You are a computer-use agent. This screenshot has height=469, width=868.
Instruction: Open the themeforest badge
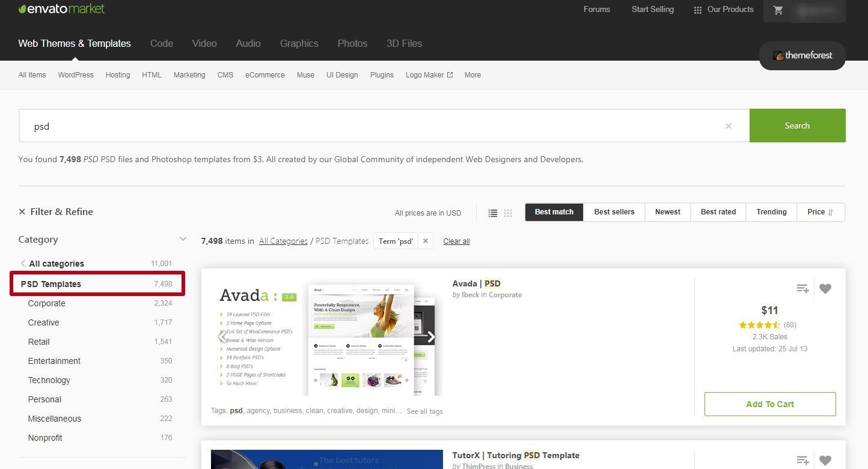[802, 55]
